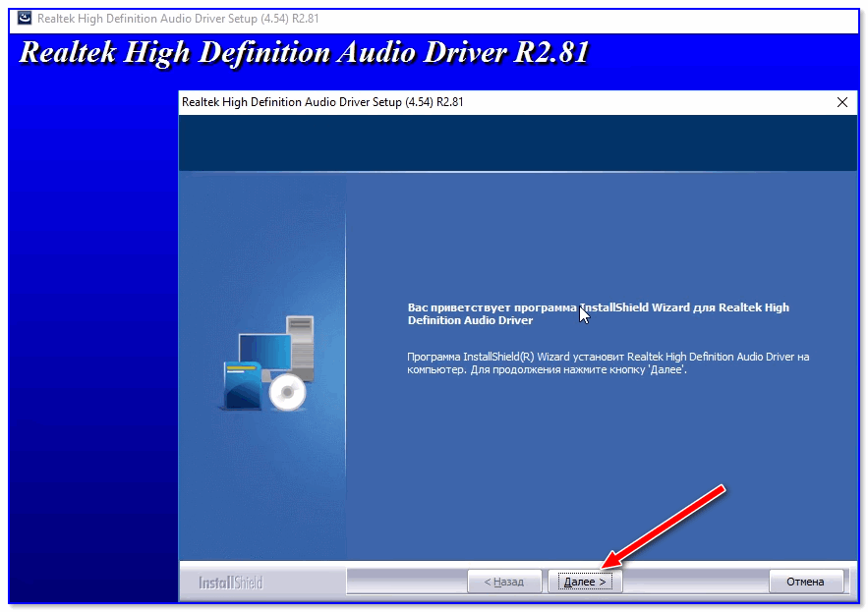Click the white CD disc graphic

pyautogui.click(x=287, y=393)
